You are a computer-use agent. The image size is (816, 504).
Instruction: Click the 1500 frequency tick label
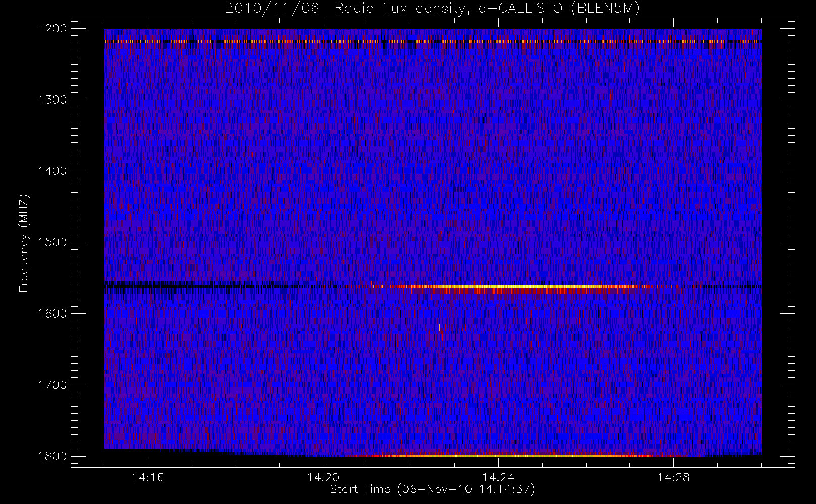[52, 242]
